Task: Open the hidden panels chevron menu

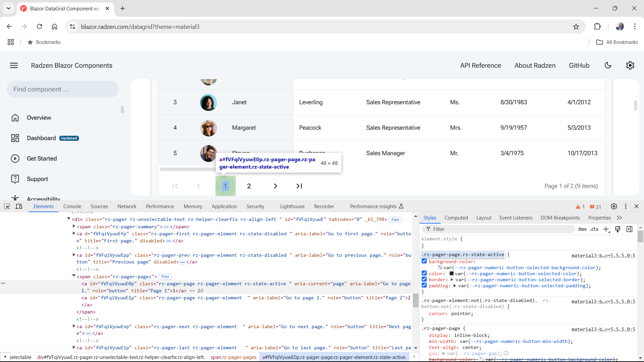Action: (x=619, y=218)
